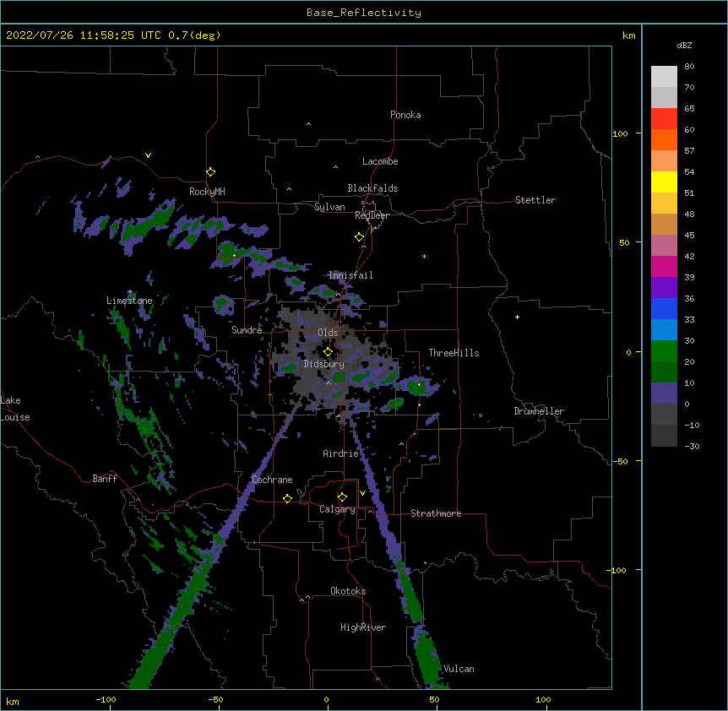Image resolution: width=728 pixels, height=711 pixels.
Task: Select the bright green 30-20 dBZ legend swatch
Action: [x=664, y=351]
